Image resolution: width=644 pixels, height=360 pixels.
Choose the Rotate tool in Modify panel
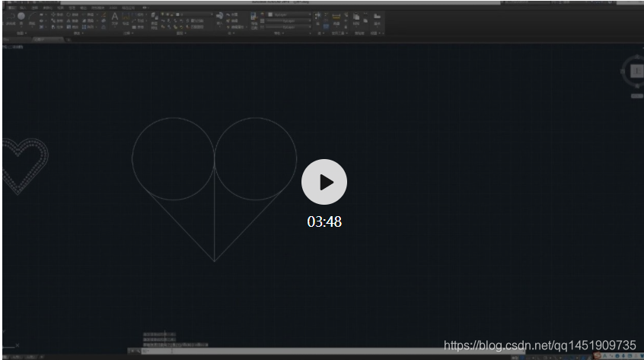72,14
